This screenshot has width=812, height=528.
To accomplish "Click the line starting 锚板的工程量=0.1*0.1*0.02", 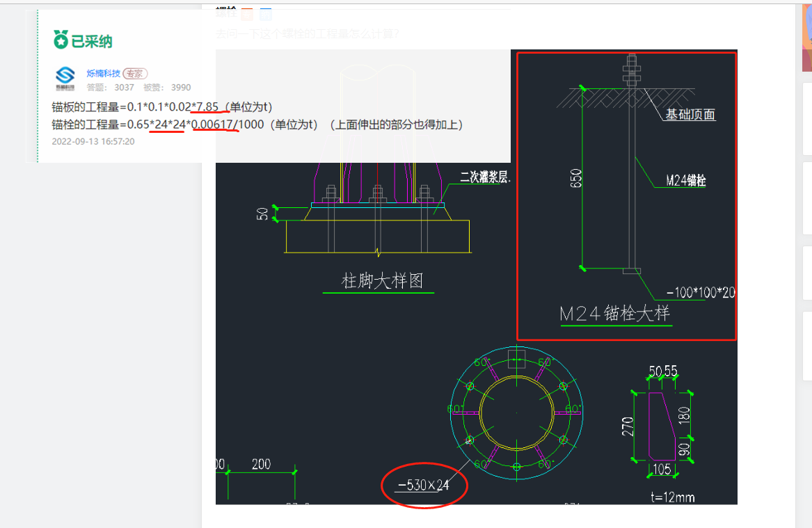I will 161,106.
